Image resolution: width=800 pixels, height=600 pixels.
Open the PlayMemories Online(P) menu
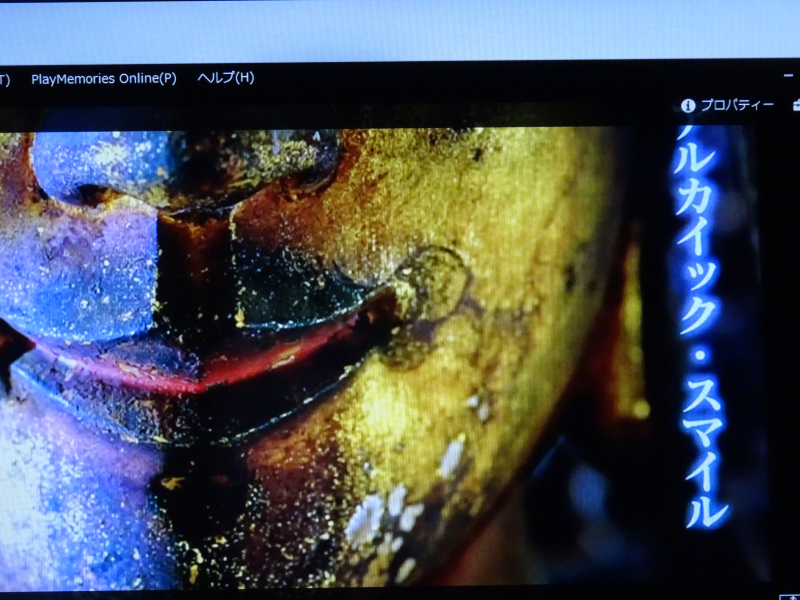point(104,79)
